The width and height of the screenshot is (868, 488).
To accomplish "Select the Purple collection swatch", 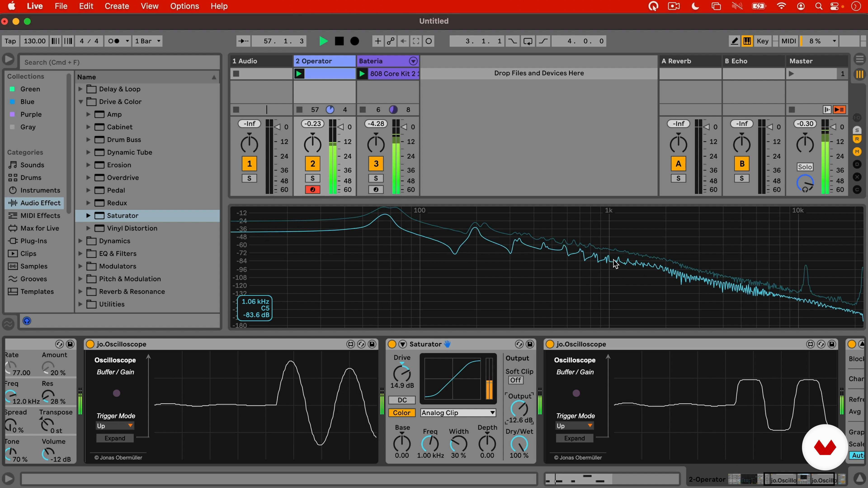I will point(12,115).
